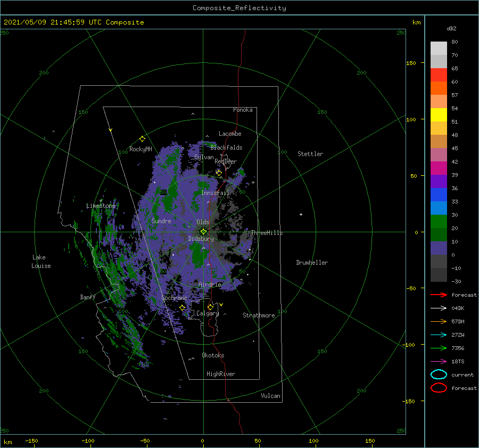This screenshot has width=479, height=448.
Task: Click the Banff label on the map
Action: 88,297
